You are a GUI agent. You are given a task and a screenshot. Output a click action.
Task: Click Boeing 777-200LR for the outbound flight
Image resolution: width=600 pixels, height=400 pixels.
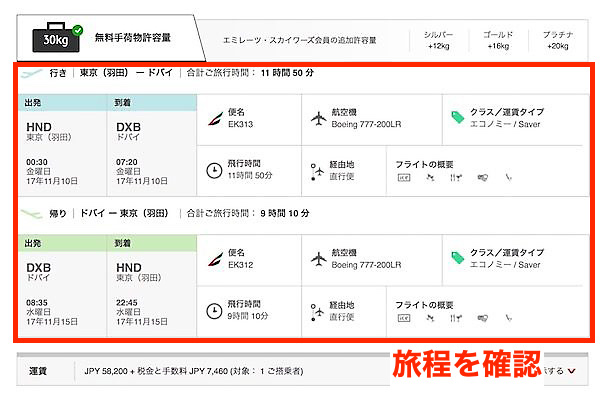pyautogui.click(x=366, y=124)
